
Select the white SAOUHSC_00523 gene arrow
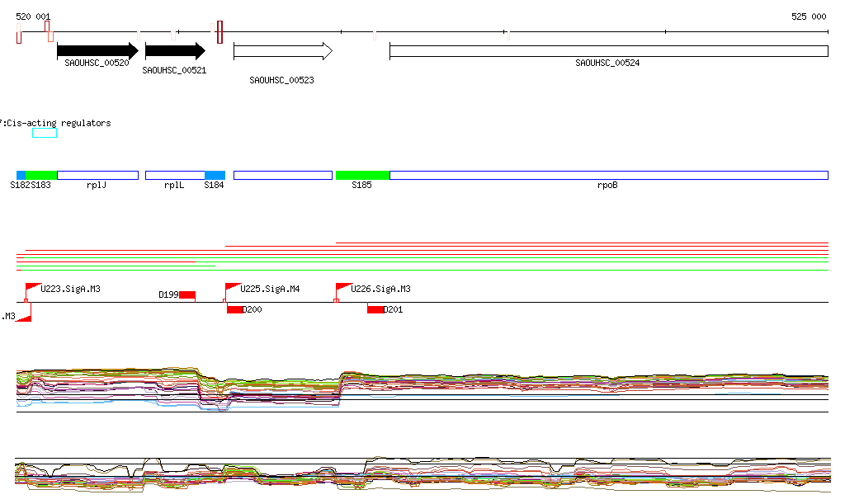point(282,51)
